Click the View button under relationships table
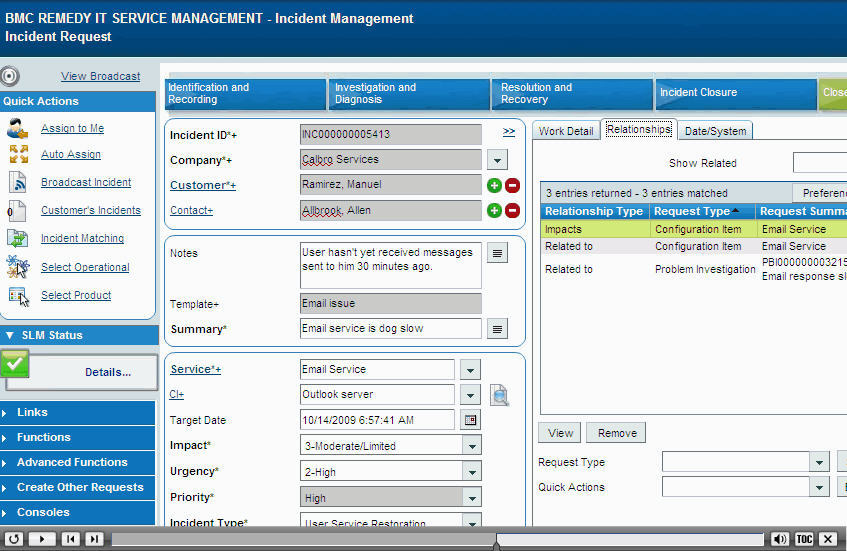The width and height of the screenshot is (847, 551). (560, 433)
